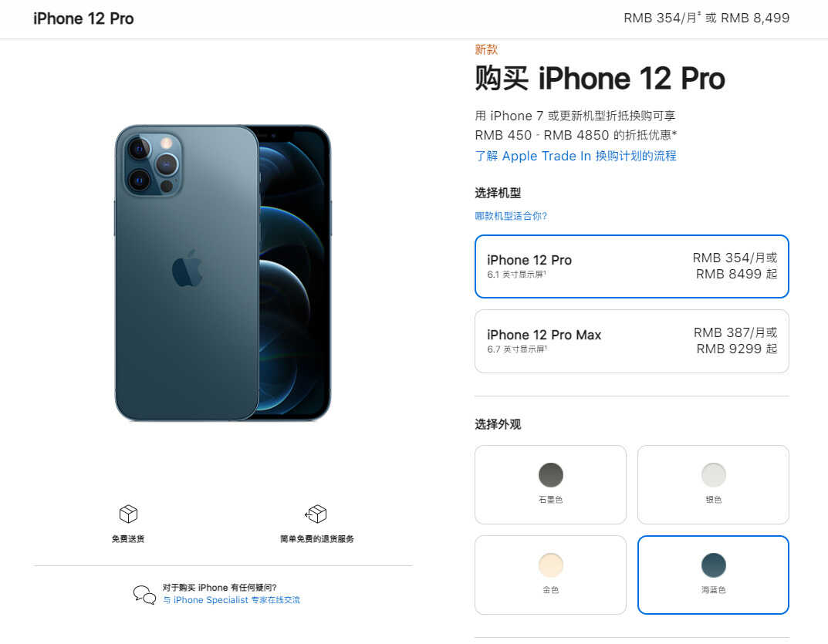828x644 pixels.
Task: Select the Pacific blue (海蓝色) color swatch
Action: 714,575
